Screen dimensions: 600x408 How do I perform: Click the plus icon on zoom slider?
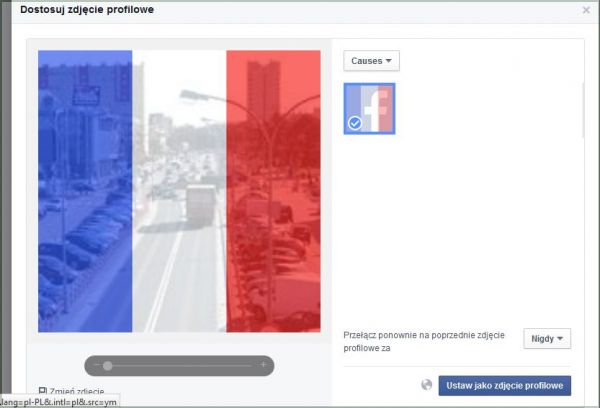tap(263, 365)
